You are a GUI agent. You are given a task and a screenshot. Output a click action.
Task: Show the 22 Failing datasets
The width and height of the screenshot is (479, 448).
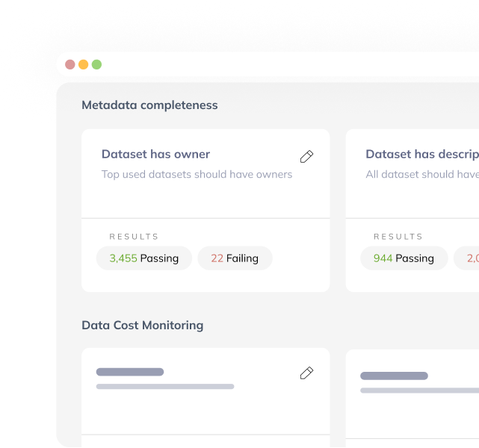click(x=235, y=258)
